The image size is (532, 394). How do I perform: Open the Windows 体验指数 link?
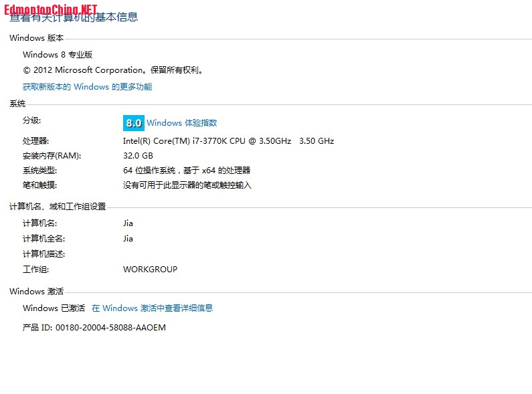pos(181,123)
